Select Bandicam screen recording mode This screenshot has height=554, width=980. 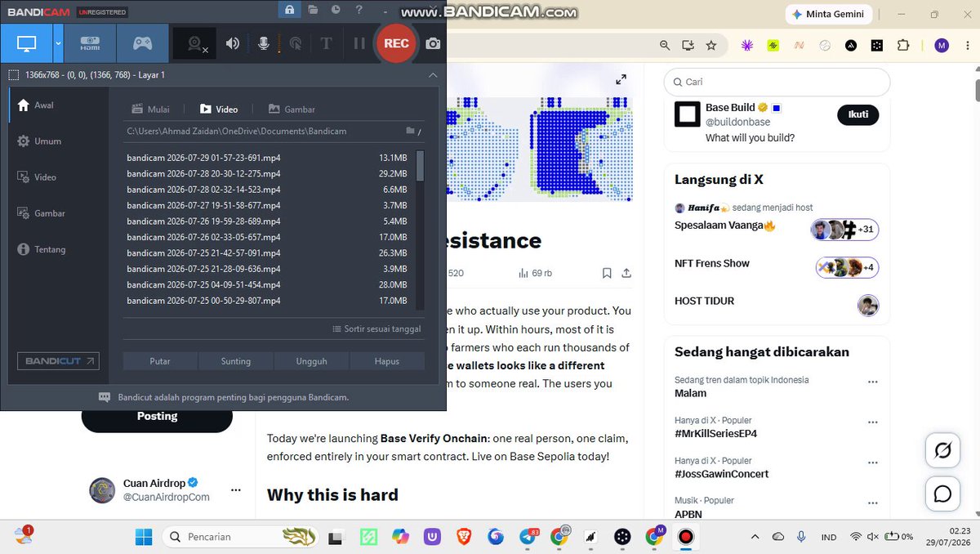(27, 43)
